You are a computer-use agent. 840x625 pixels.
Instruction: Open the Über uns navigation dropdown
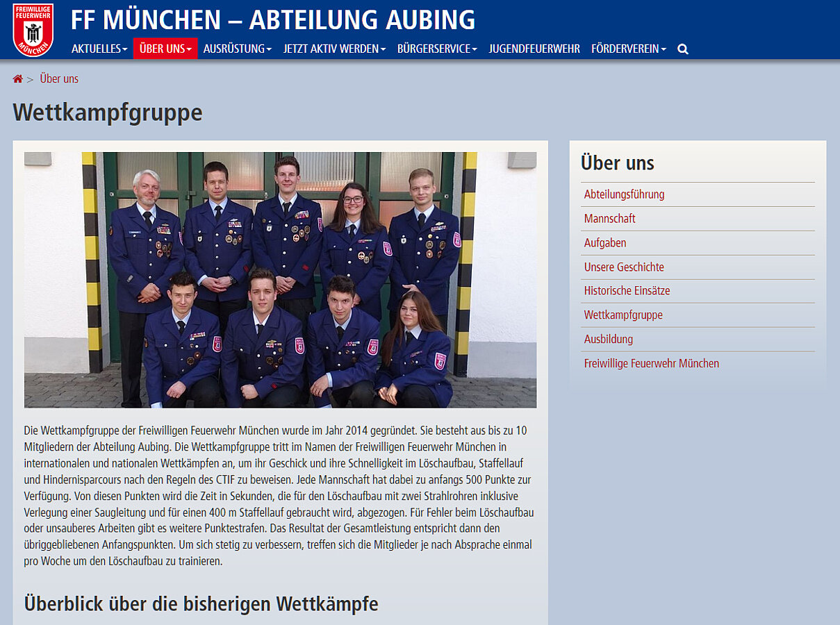coord(165,49)
